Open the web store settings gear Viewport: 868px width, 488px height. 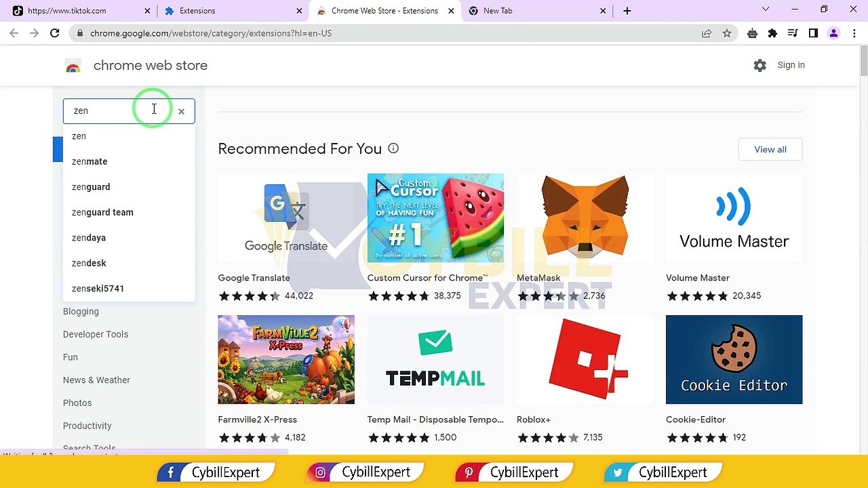[x=759, y=65]
